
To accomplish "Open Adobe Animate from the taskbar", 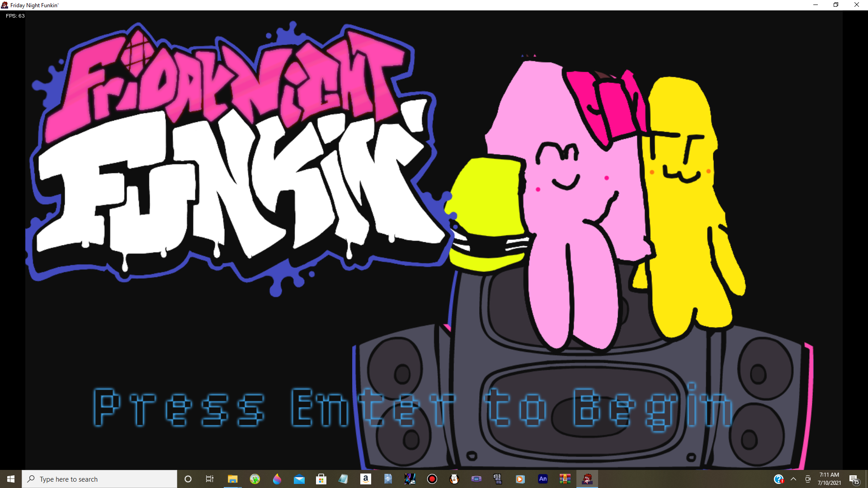I will click(542, 479).
